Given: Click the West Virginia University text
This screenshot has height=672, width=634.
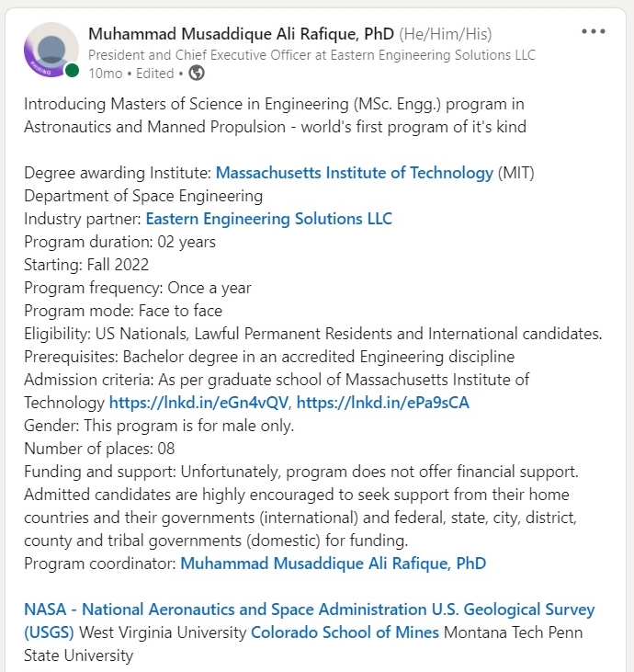Looking at the screenshot, I should [x=164, y=632].
